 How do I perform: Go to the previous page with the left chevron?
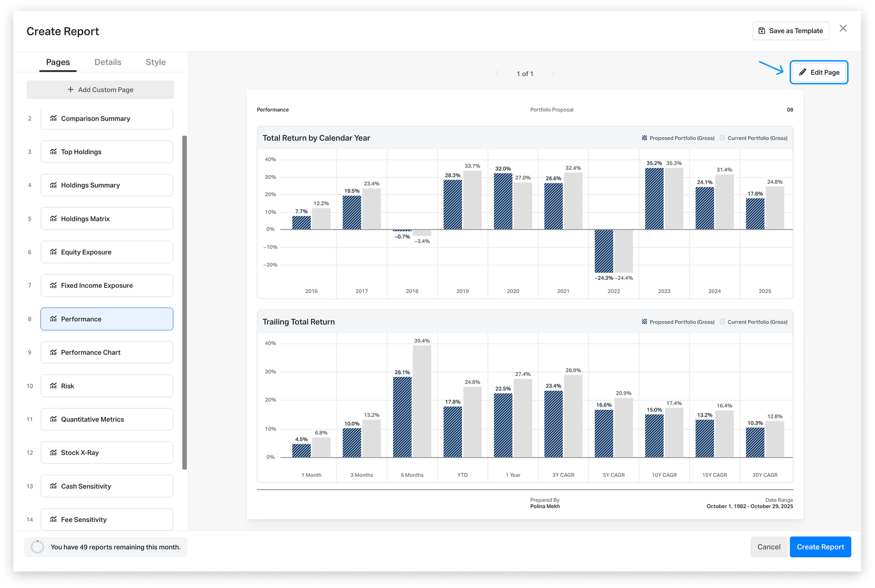click(x=497, y=73)
